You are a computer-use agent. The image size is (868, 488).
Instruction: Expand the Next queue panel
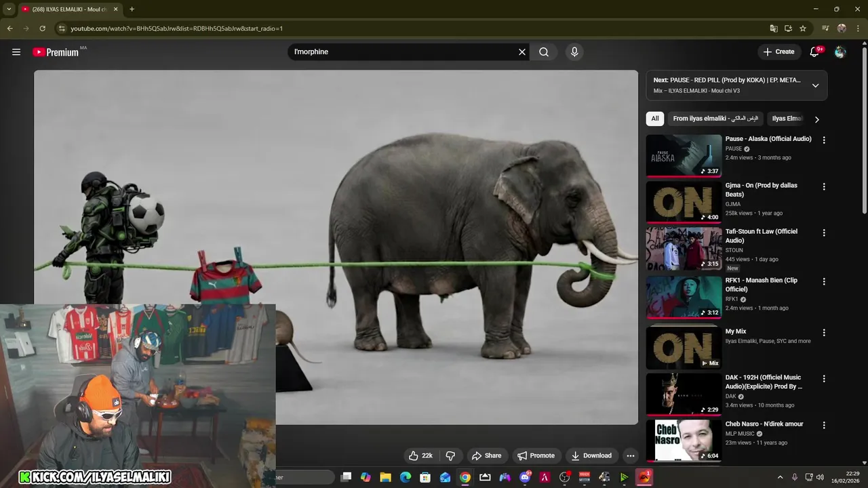coord(815,85)
